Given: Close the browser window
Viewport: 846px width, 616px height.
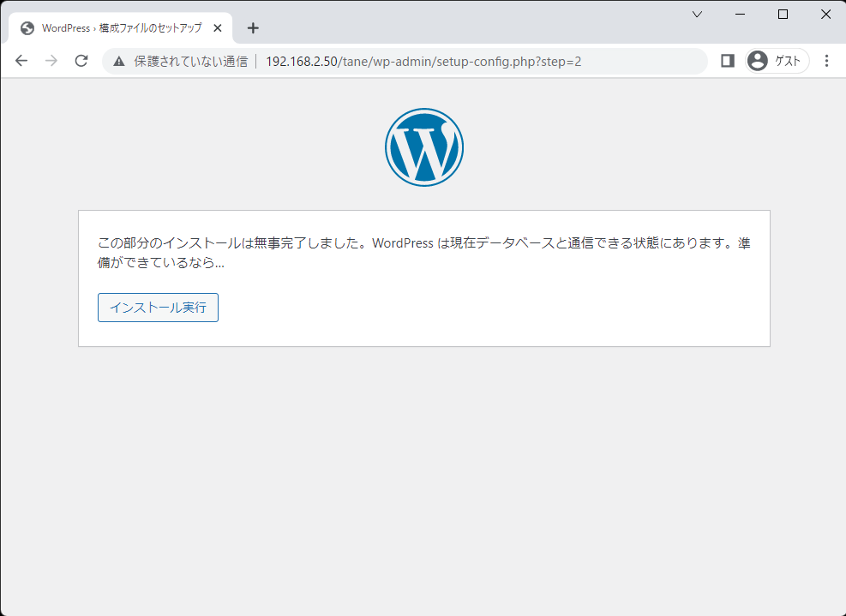Looking at the screenshot, I should click(x=825, y=15).
